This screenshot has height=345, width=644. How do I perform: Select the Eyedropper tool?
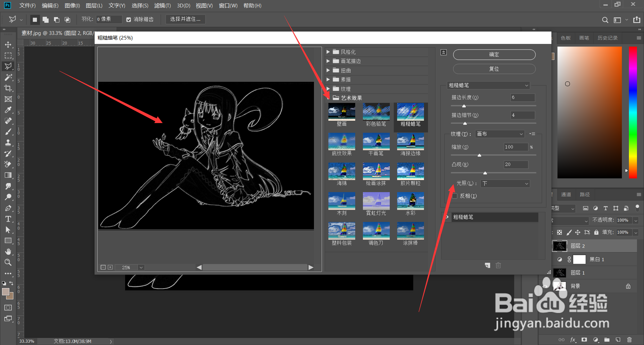click(8, 110)
